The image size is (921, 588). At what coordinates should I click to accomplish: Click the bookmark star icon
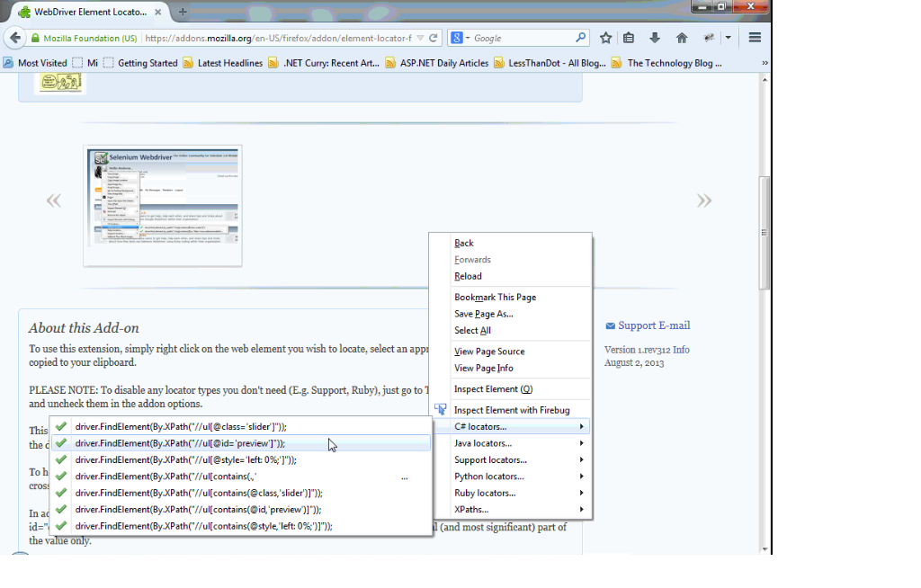[x=605, y=38]
